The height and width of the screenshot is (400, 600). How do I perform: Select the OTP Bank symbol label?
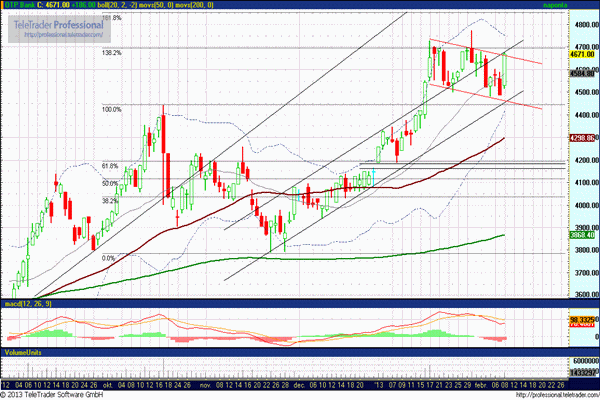22,6
